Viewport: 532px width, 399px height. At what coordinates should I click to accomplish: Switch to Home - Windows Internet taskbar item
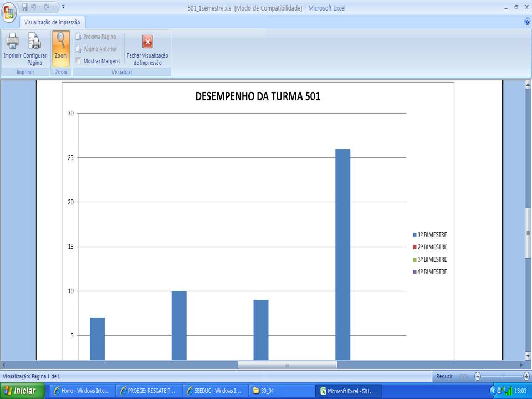click(82, 391)
